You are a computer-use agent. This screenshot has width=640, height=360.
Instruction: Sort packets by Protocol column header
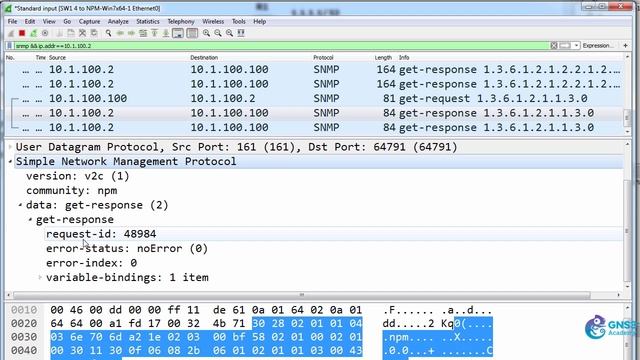pyautogui.click(x=323, y=58)
